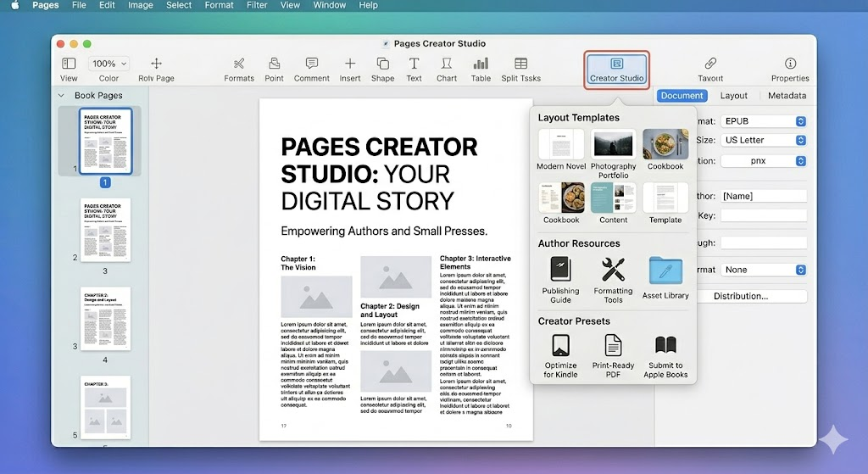Click the Author [Name] input field

(764, 196)
